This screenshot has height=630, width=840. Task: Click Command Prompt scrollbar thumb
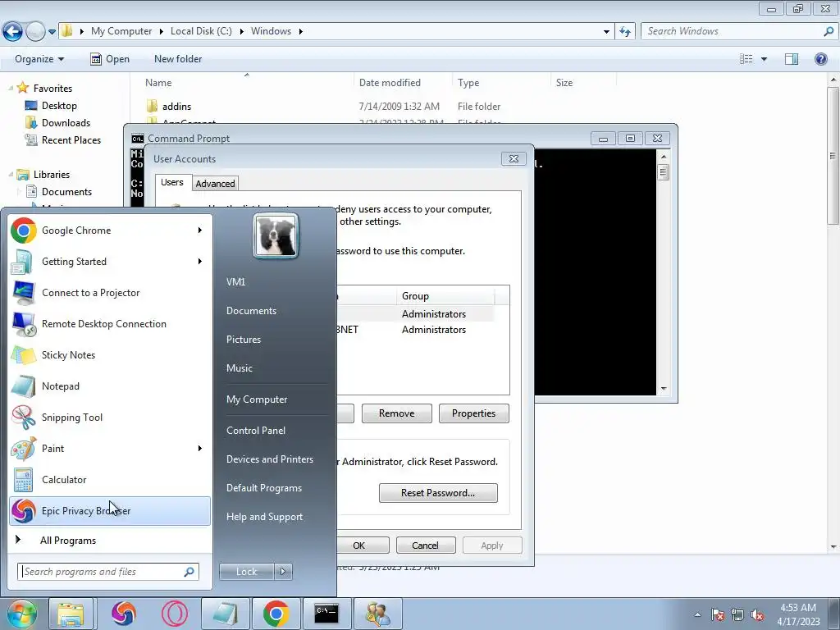pyautogui.click(x=663, y=172)
